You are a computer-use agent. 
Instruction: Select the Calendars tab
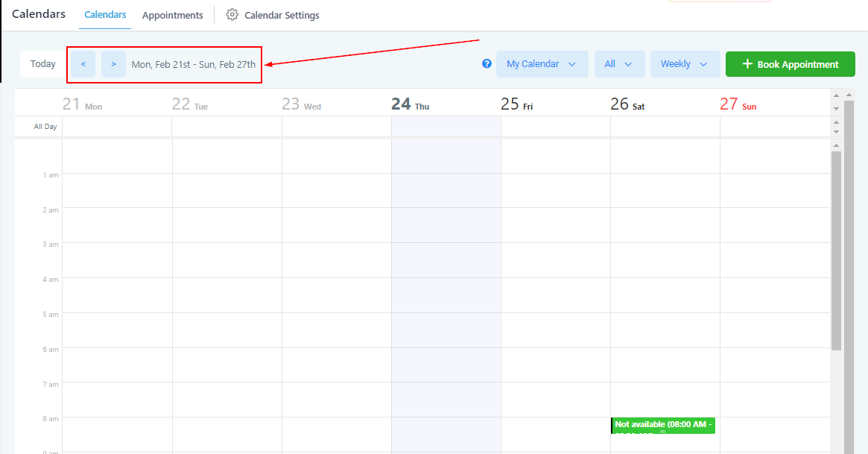(x=105, y=15)
